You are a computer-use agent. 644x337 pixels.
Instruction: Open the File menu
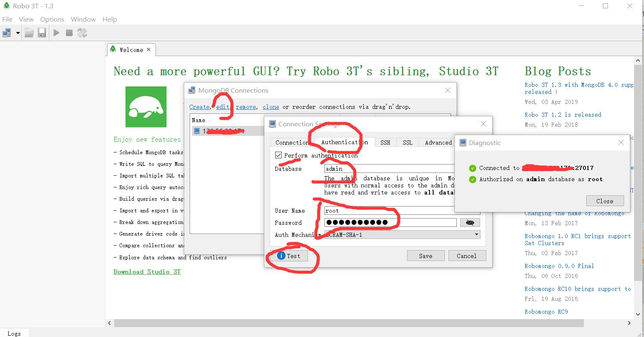7,19
